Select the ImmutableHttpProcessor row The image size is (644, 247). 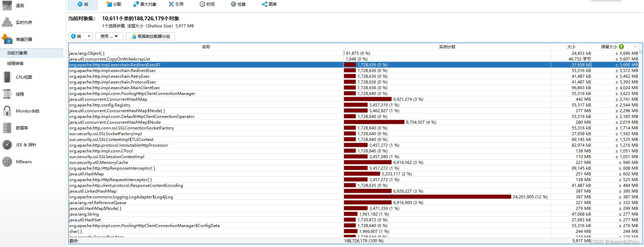click(x=354, y=145)
